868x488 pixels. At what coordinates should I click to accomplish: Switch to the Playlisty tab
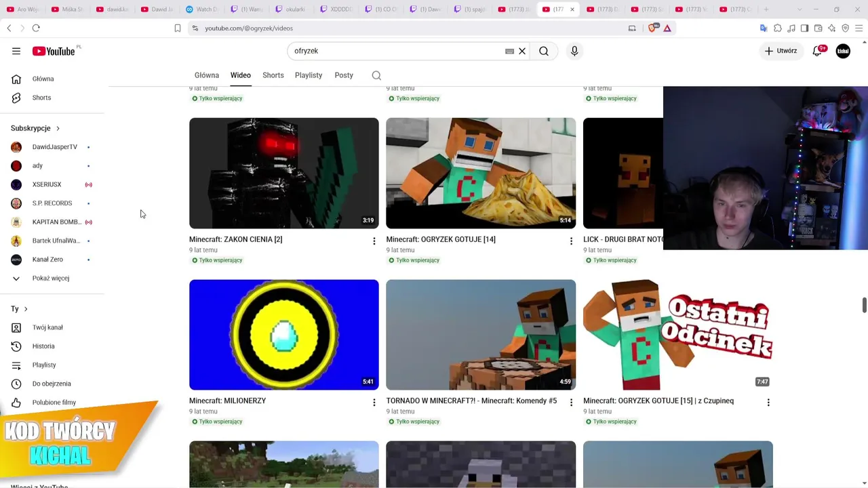point(309,75)
